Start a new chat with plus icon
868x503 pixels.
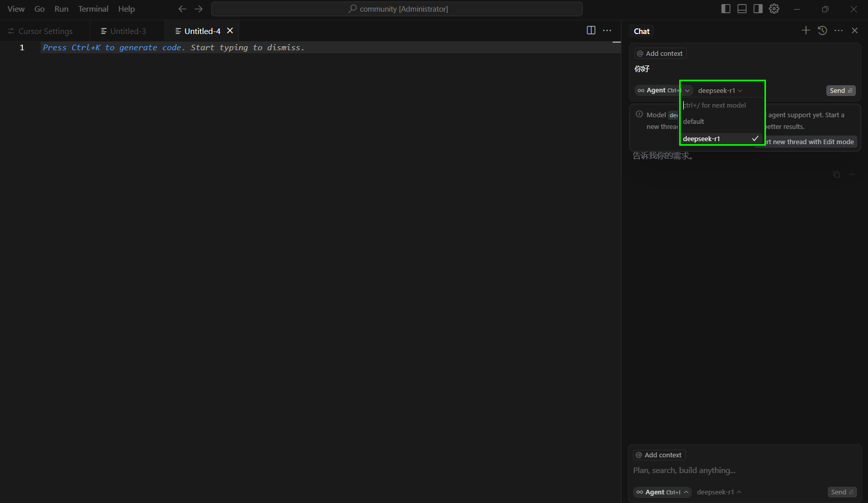tap(806, 30)
